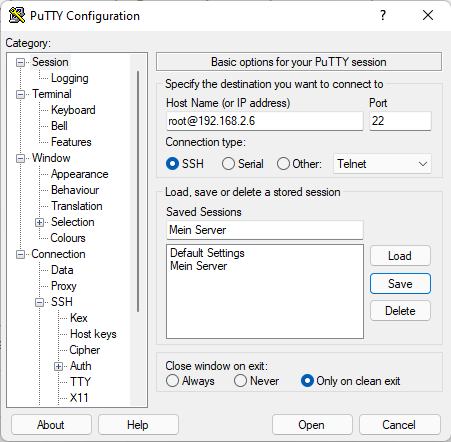451x442 pixels.
Task: Click the PuTTY icon in the title bar
Action: click(x=17, y=15)
